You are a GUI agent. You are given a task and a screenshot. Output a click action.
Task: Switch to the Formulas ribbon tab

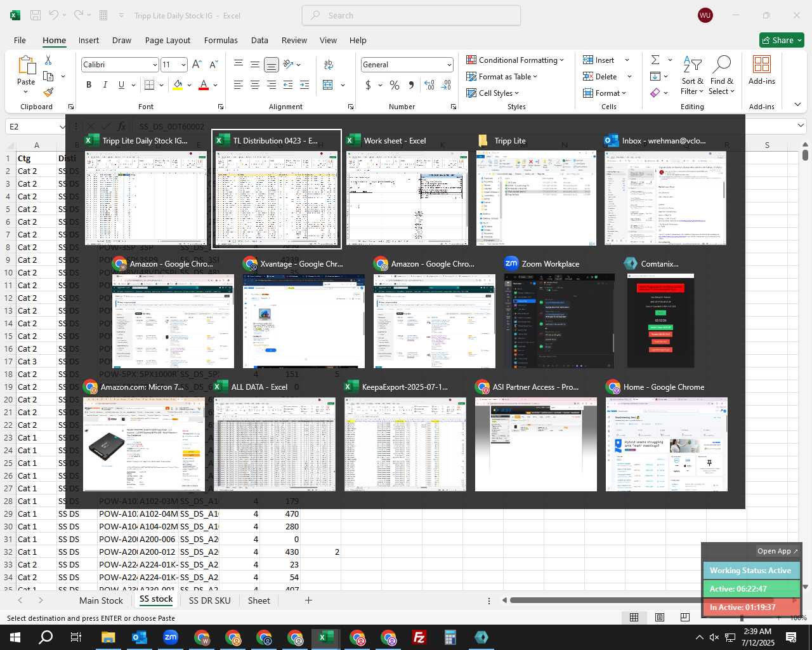point(221,40)
